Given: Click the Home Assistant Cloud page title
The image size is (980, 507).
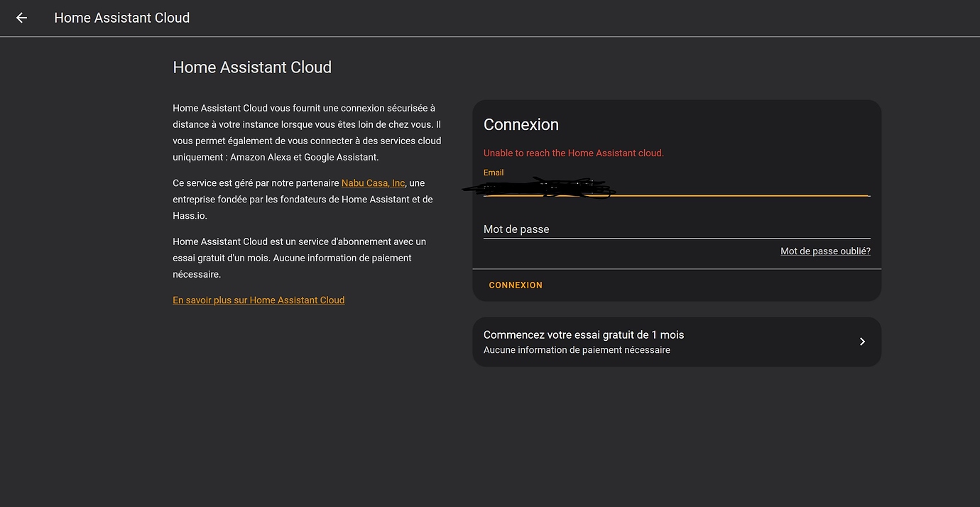Looking at the screenshot, I should pyautogui.click(x=252, y=67).
